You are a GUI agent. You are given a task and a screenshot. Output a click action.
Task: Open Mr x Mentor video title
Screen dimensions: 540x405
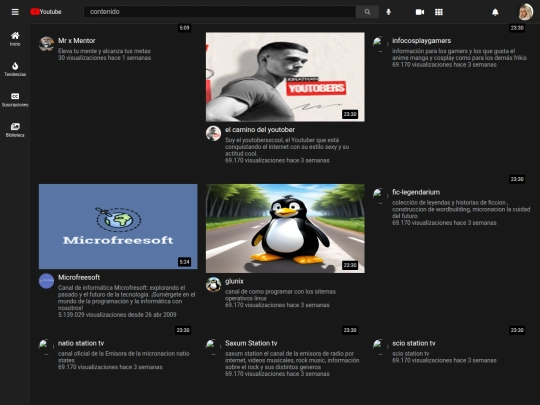76,41
